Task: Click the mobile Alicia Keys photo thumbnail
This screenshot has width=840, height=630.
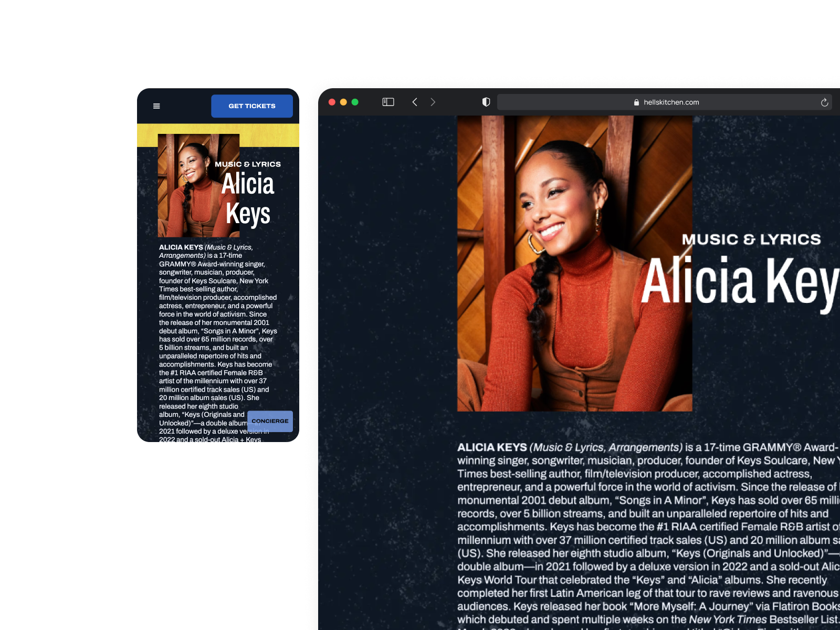Action: coord(198,185)
